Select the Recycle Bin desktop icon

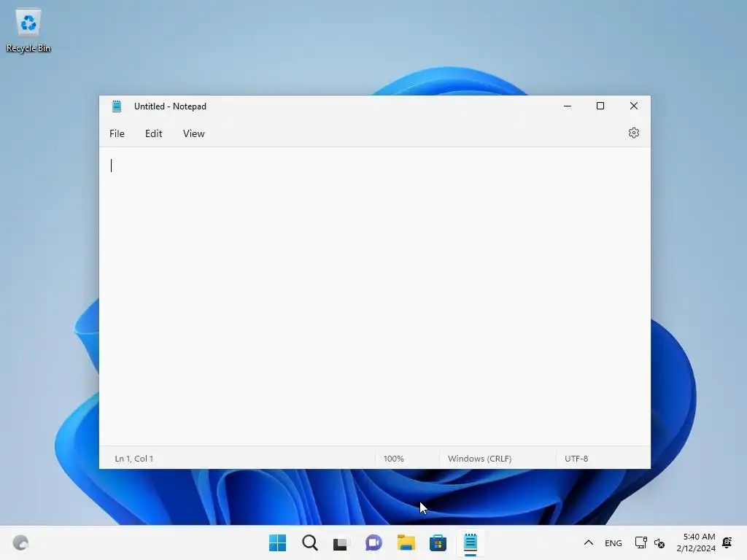(x=28, y=31)
